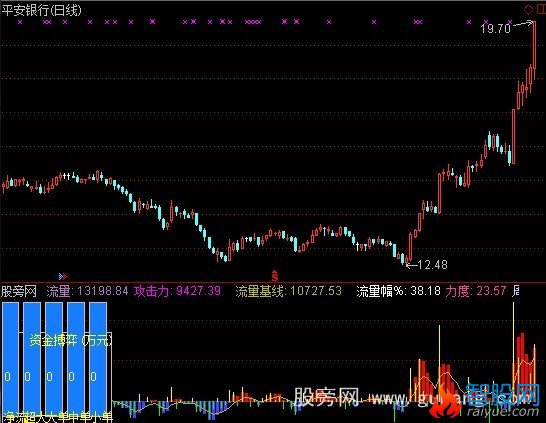Click the 19.70 high price label
Viewport: 546px width, 423px height.
coord(496,28)
